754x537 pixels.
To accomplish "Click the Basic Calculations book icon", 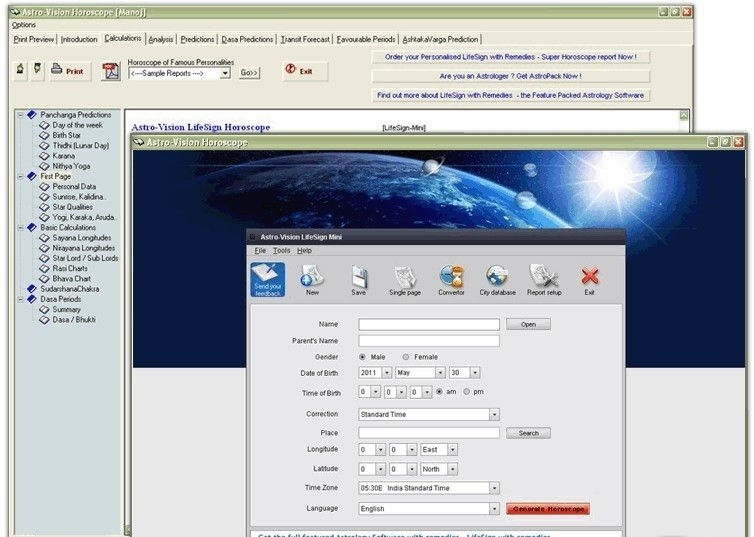I will click(32, 227).
